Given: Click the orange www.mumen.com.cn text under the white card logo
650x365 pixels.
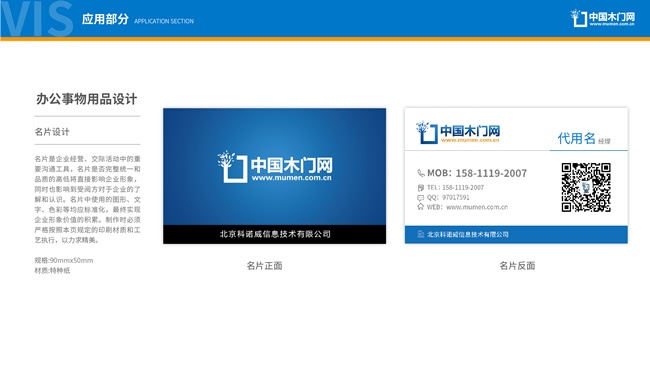Looking at the screenshot, I should point(470,140).
